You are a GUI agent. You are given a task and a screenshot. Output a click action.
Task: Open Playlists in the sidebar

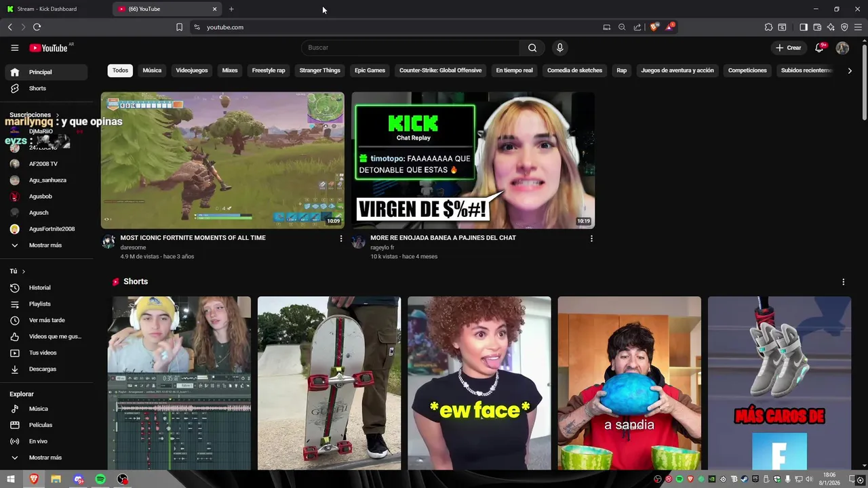point(47,304)
